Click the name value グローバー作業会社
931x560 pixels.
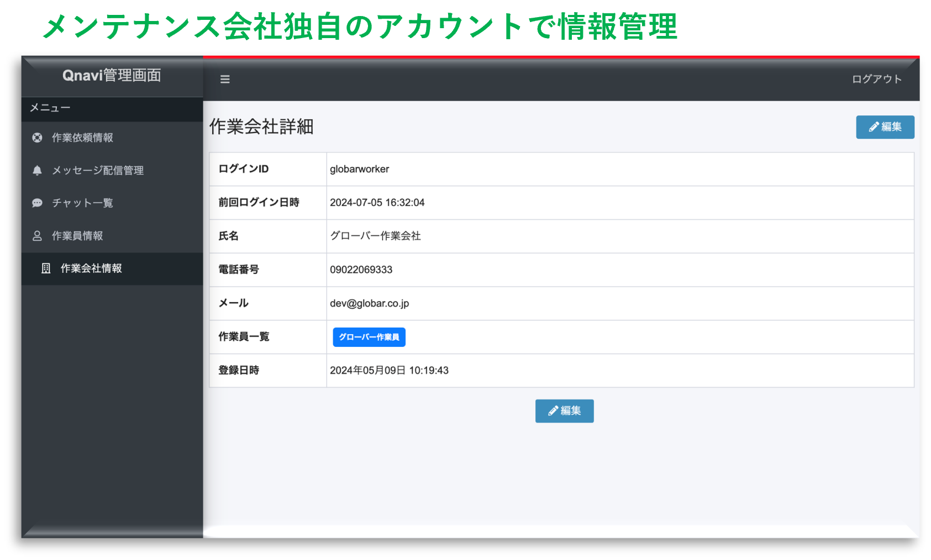375,236
